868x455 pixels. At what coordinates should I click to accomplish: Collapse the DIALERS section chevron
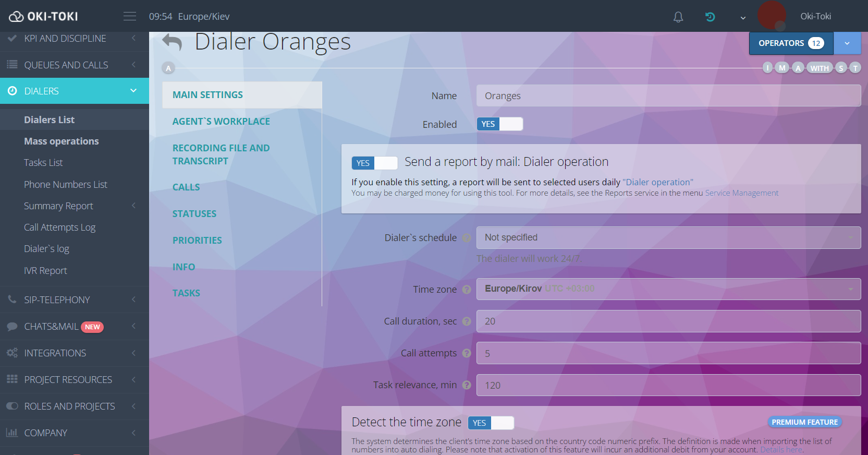[x=133, y=91]
